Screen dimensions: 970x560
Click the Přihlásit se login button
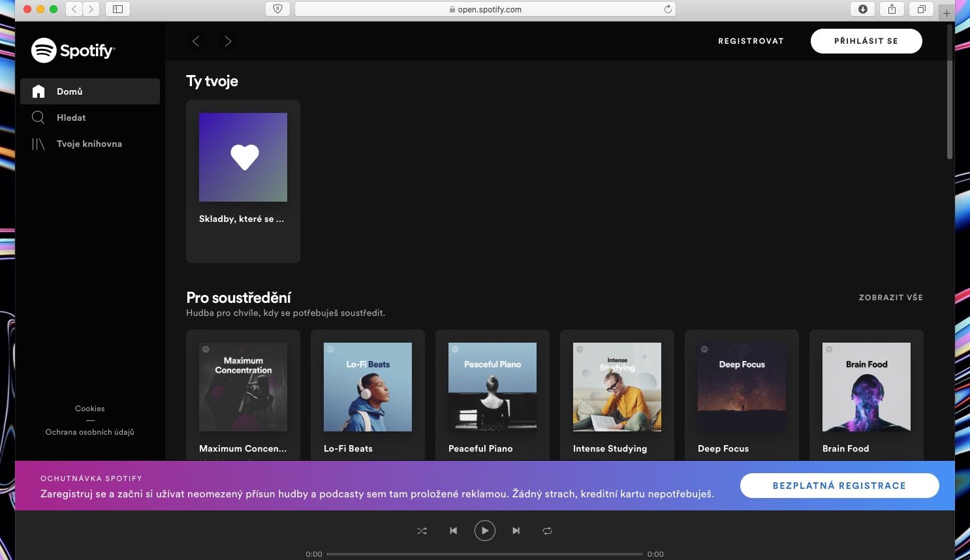tap(866, 41)
